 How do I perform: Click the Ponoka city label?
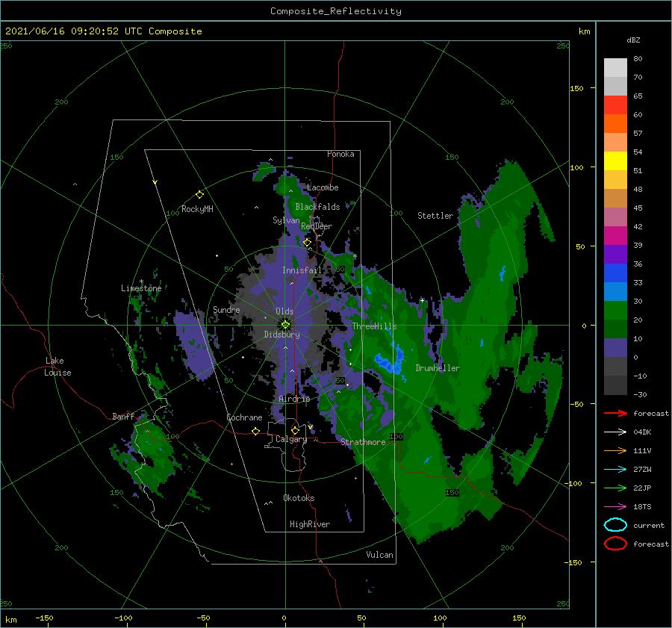(x=340, y=154)
